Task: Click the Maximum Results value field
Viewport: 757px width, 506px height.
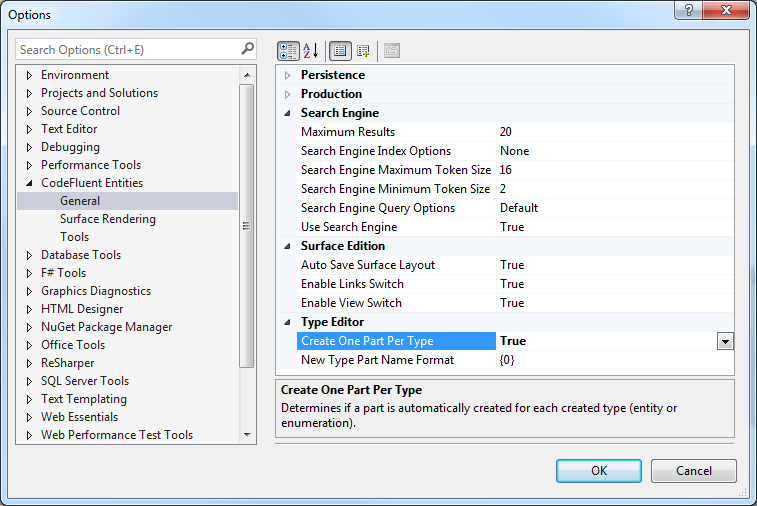Action: (614, 132)
